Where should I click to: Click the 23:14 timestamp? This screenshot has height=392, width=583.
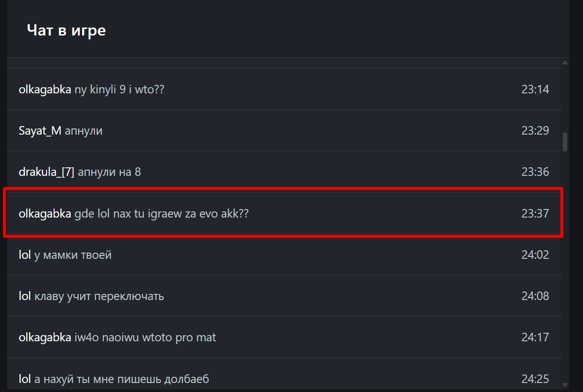(535, 89)
